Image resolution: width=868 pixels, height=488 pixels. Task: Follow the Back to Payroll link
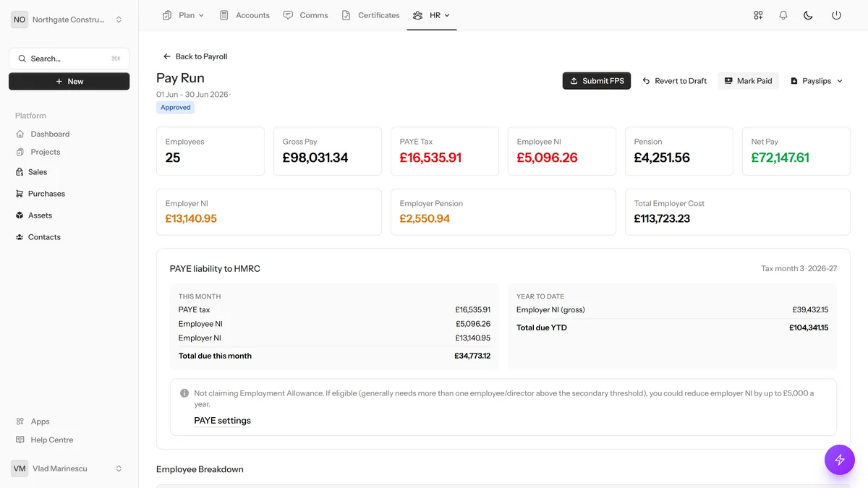(195, 56)
